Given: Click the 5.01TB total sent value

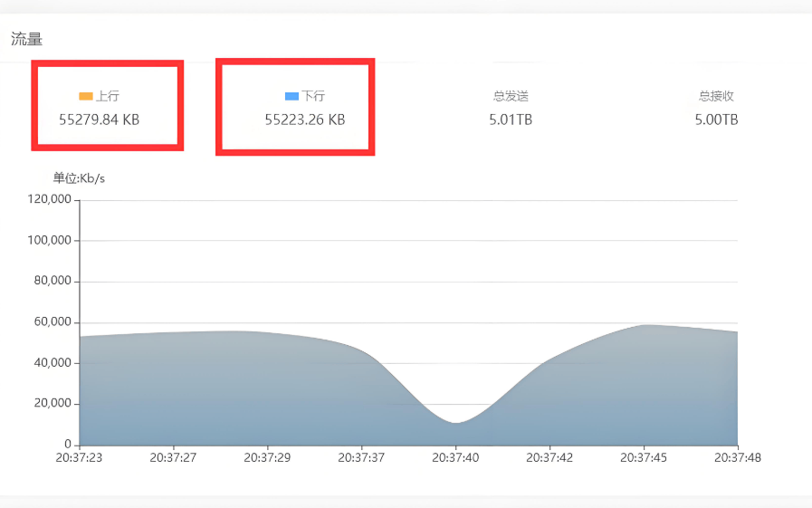Looking at the screenshot, I should coord(511,120).
